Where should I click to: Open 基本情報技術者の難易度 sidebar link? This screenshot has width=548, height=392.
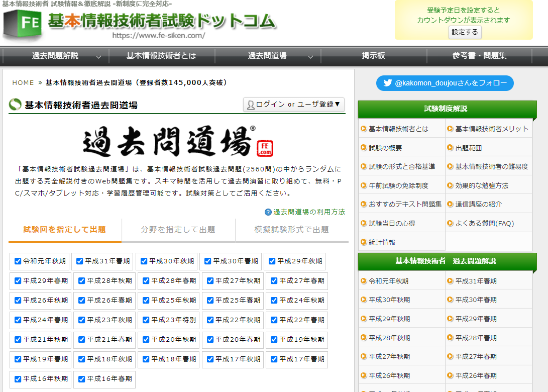492,166
